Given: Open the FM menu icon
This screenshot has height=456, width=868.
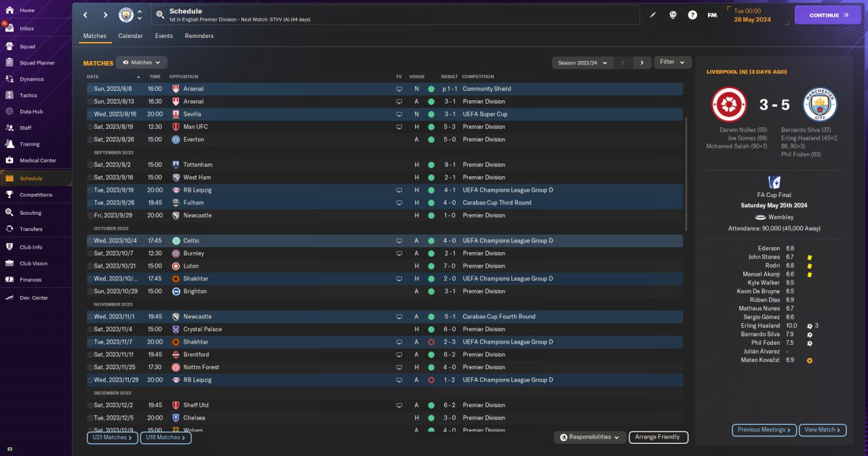Looking at the screenshot, I should tap(712, 15).
